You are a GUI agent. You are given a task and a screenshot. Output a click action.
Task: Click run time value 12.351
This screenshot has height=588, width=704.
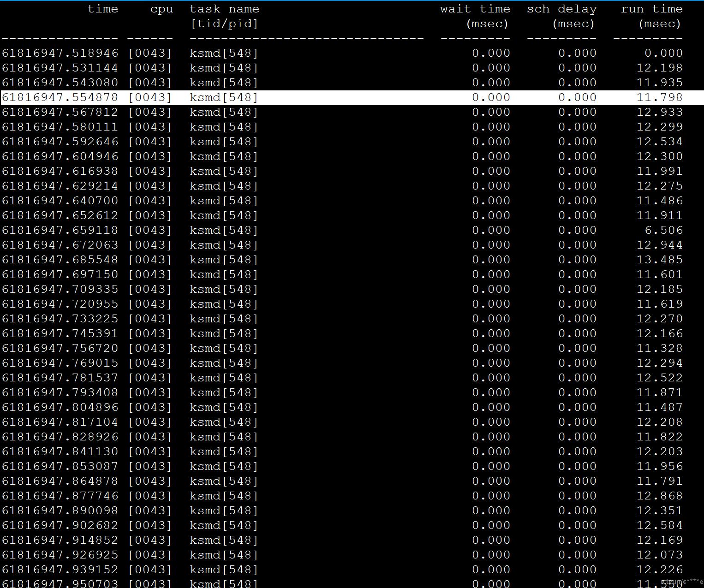[660, 511]
